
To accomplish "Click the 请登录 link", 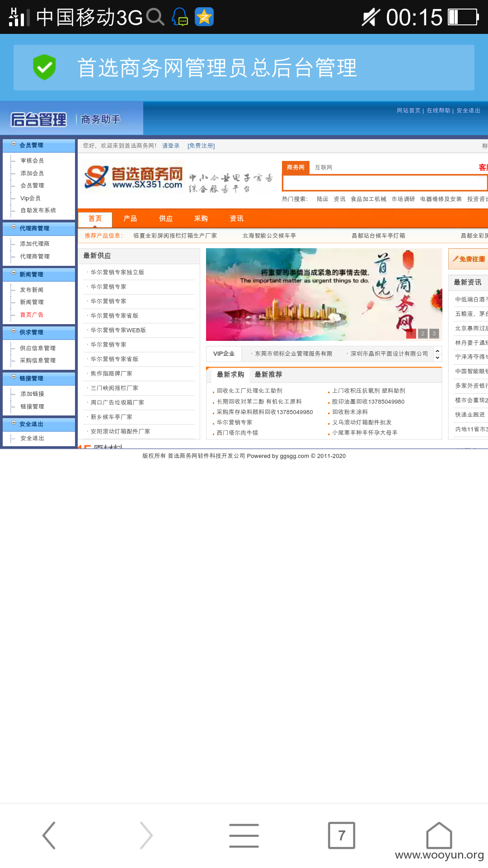I will click(x=171, y=146).
